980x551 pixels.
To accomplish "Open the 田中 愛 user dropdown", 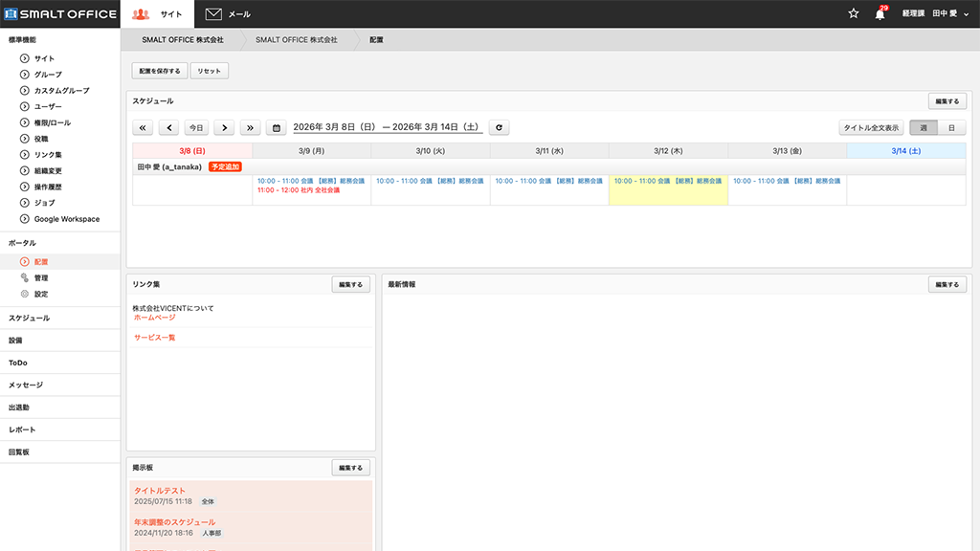I will [x=950, y=14].
